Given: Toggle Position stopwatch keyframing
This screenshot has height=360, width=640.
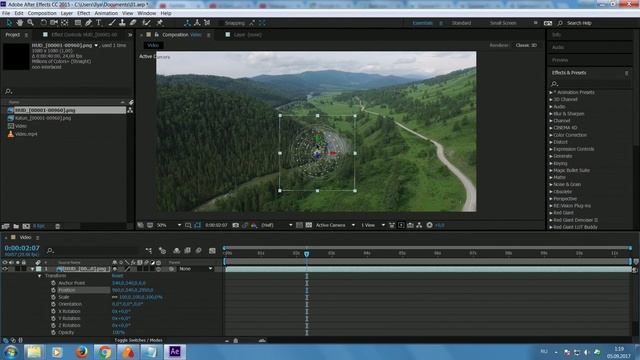Looking at the screenshot, I should coord(53,290).
